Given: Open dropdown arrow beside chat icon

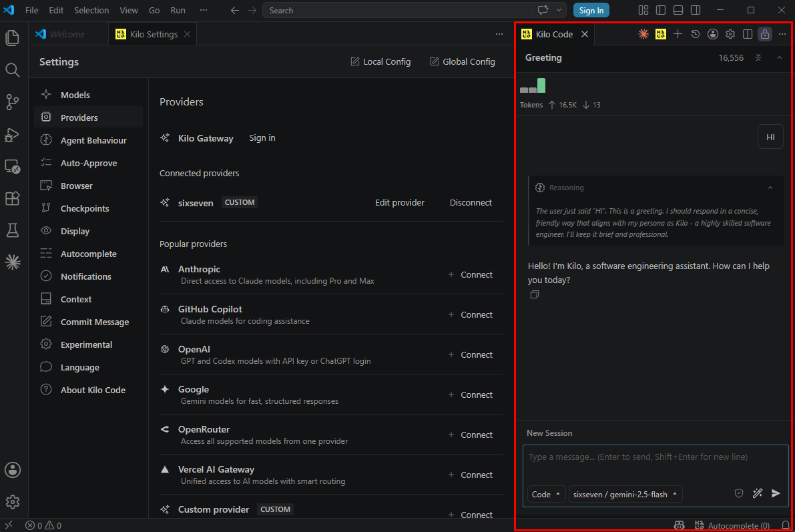Looking at the screenshot, I should (x=559, y=10).
